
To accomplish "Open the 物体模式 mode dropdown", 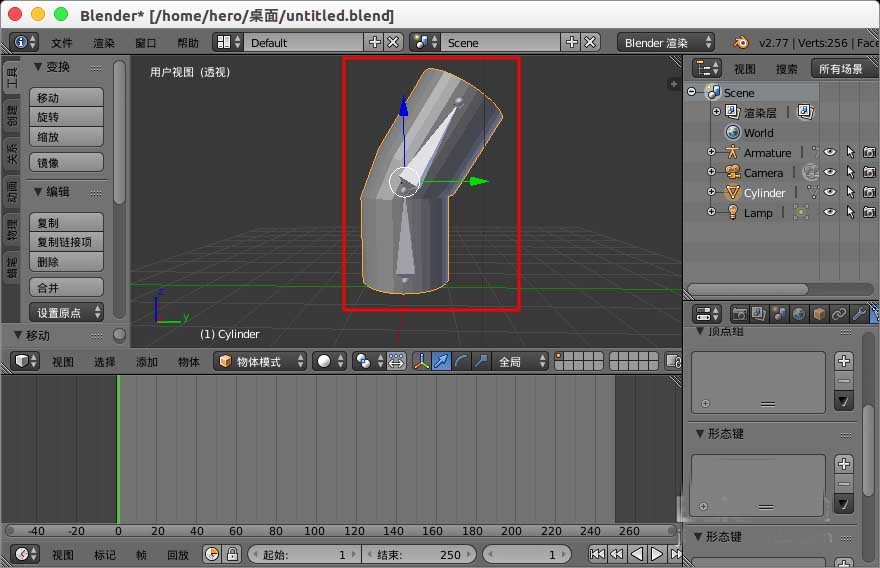I will coord(260,361).
